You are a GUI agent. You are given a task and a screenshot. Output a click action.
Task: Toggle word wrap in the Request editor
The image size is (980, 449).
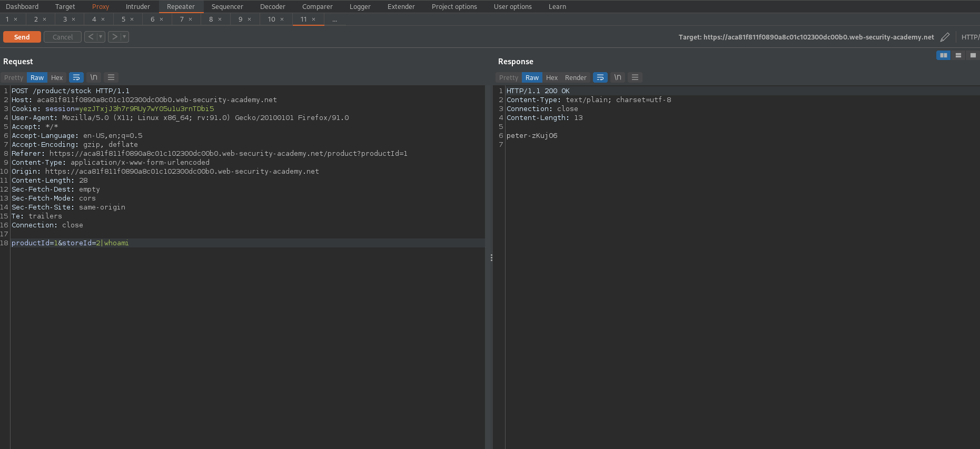[x=76, y=77]
